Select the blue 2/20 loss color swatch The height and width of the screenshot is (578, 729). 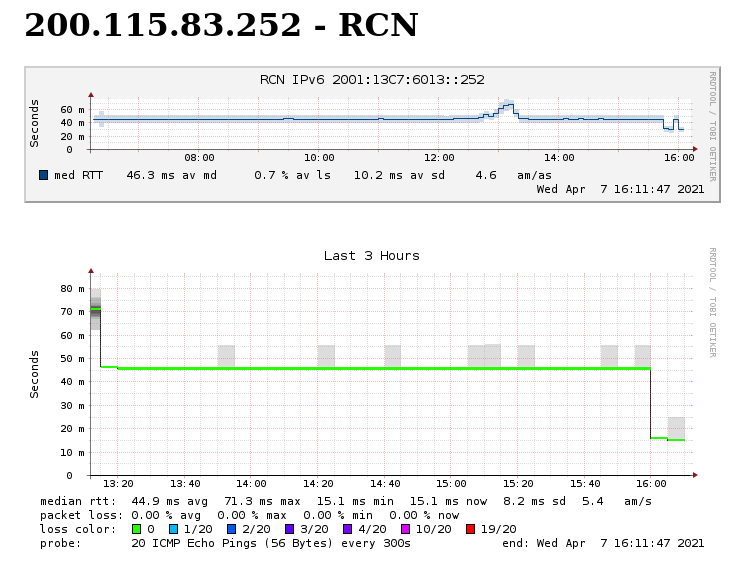[x=231, y=529]
